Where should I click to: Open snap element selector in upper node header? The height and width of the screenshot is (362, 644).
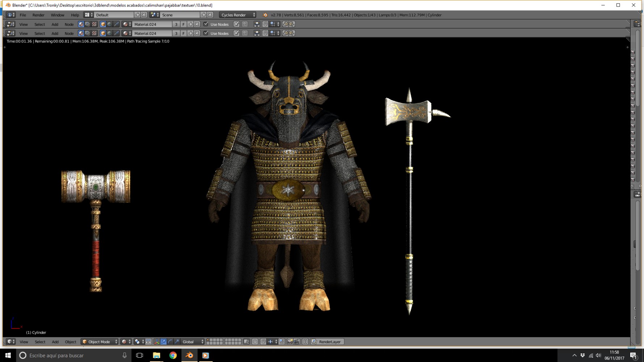274,24
